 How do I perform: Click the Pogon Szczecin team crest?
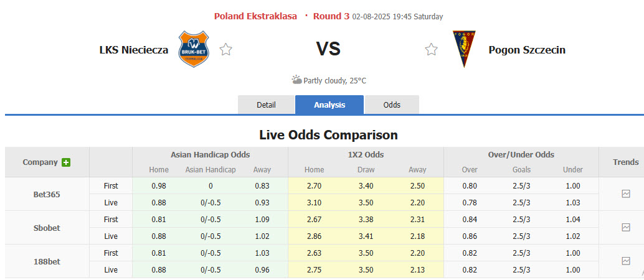pyautogui.click(x=462, y=49)
